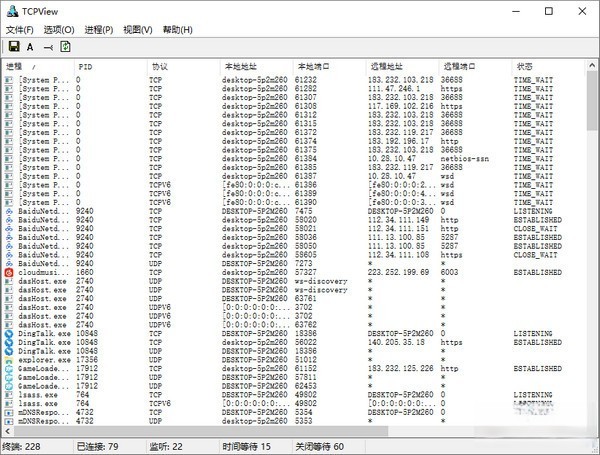
Task: Click the vertical scrollbar thumb
Action: pos(592,100)
